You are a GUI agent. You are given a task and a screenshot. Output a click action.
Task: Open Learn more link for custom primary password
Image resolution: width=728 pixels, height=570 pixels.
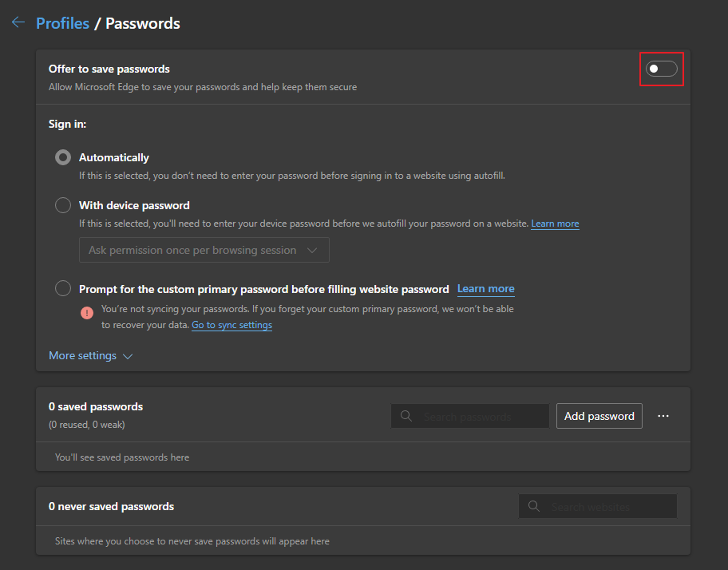click(485, 288)
